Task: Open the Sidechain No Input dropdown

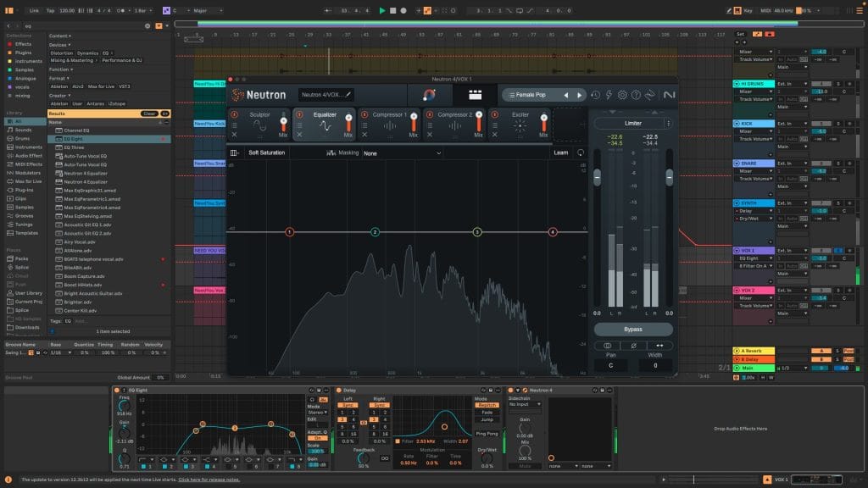Action: pyautogui.click(x=525, y=404)
